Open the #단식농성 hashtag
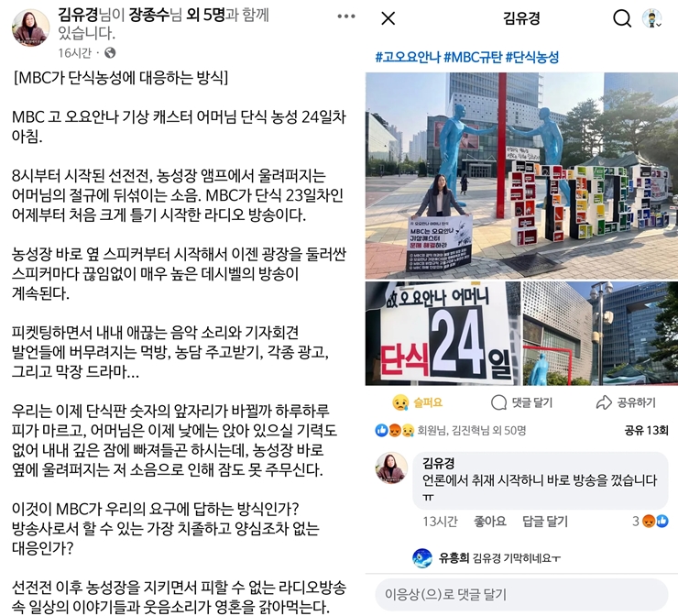 coord(531,57)
